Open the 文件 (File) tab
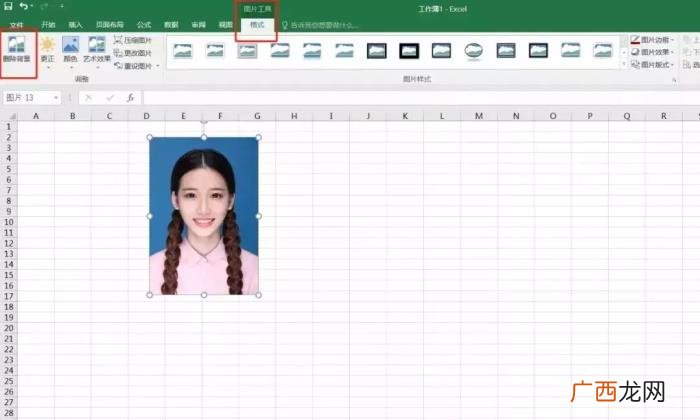Screen dimensions: 700x420 click(x=17, y=25)
